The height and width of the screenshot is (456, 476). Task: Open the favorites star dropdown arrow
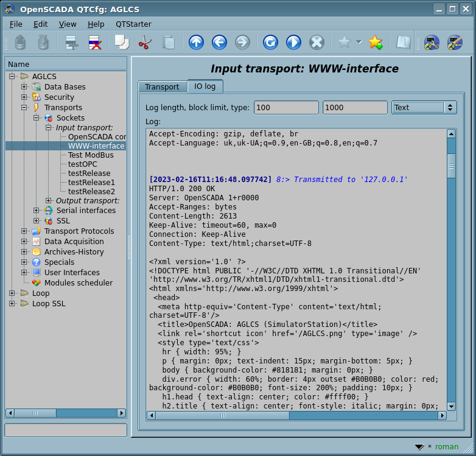359,42
